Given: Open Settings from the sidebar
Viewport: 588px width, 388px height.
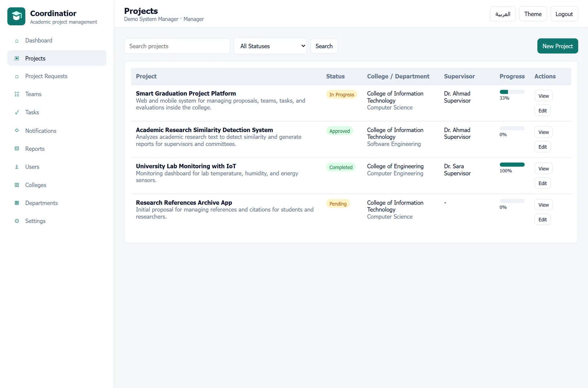Looking at the screenshot, I should coord(57,221).
